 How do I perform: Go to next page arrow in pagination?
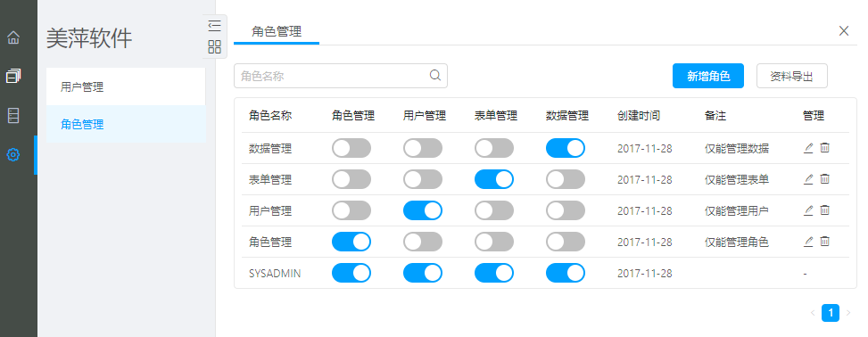pyautogui.click(x=848, y=313)
